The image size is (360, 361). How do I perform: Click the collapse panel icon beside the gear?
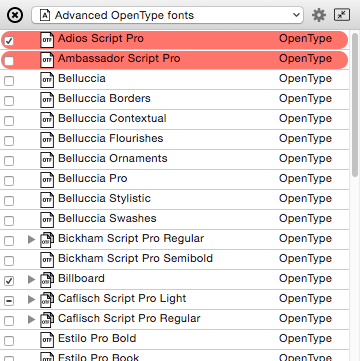pyautogui.click(x=342, y=15)
